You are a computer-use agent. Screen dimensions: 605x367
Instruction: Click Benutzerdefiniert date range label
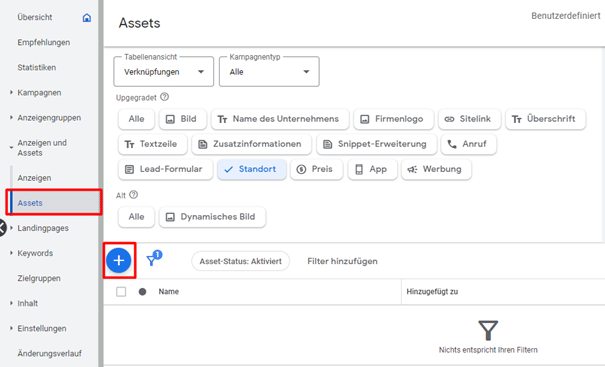coord(566,16)
